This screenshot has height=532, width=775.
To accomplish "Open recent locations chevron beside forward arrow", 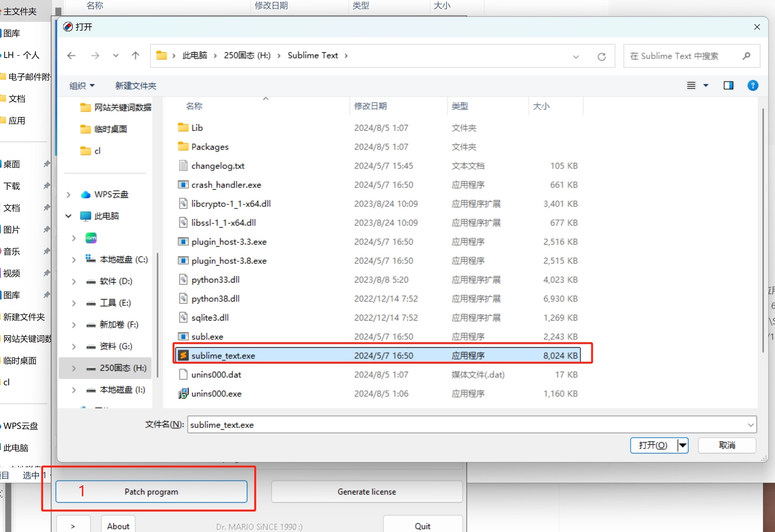I will point(116,56).
